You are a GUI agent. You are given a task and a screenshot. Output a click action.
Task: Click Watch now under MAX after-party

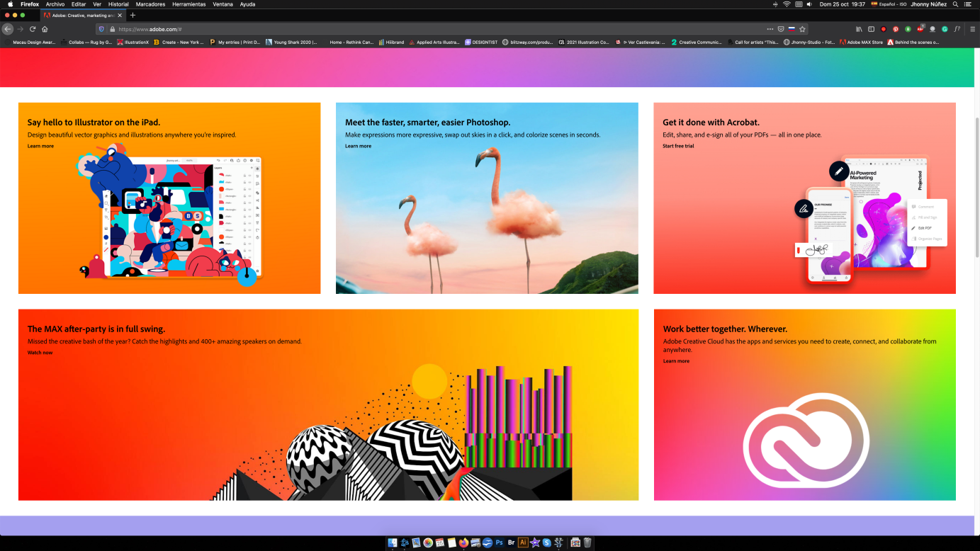(x=40, y=353)
